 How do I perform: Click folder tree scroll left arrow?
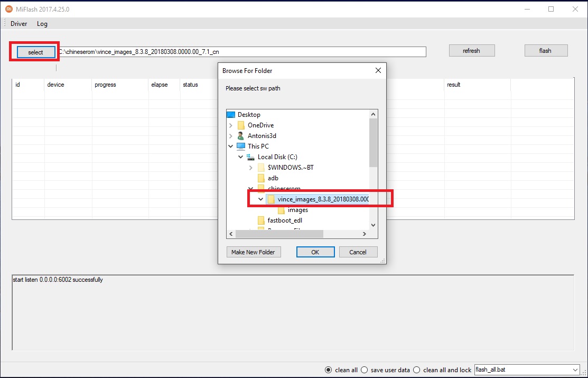point(231,234)
